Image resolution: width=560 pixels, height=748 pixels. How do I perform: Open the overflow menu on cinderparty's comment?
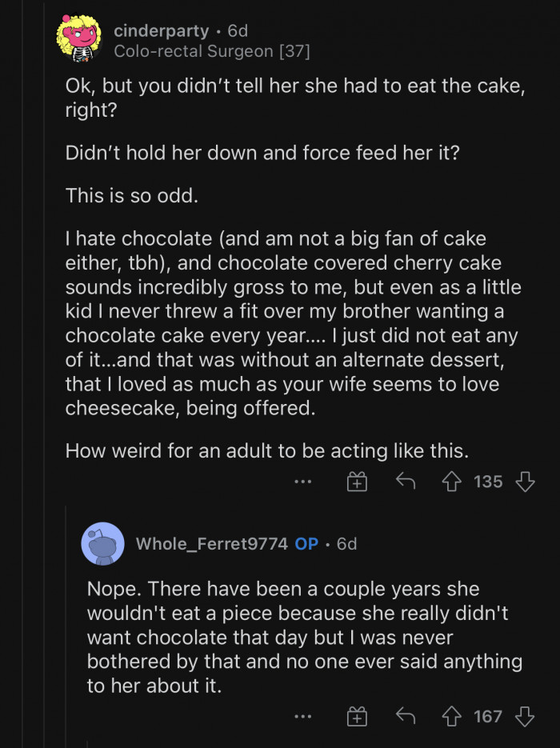[303, 482]
